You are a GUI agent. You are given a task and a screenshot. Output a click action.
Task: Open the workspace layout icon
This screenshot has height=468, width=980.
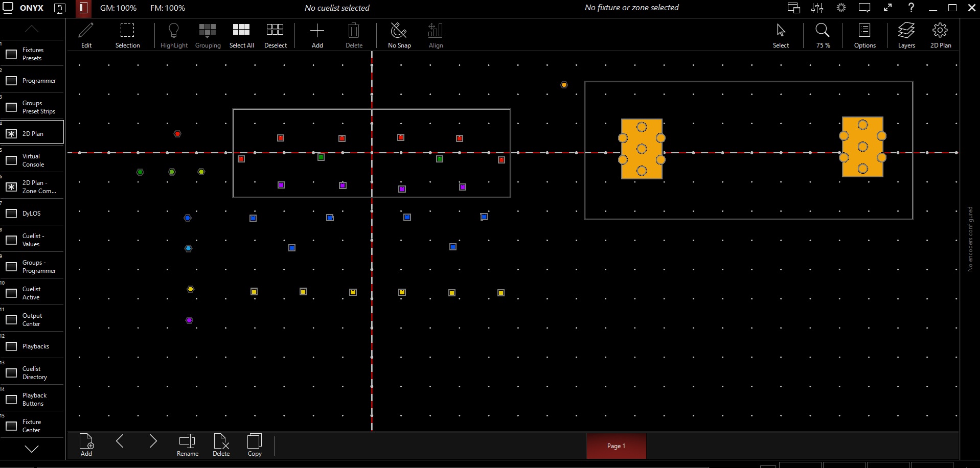(x=793, y=8)
